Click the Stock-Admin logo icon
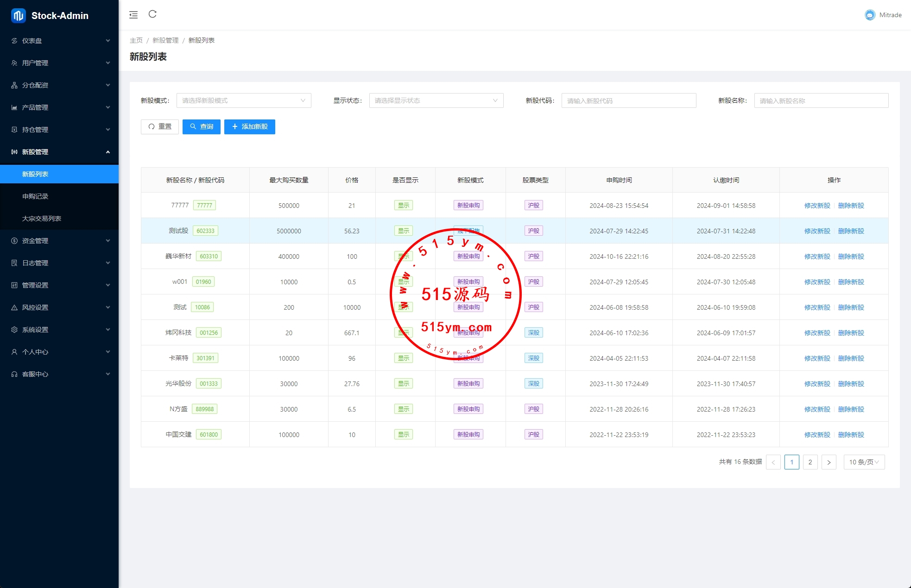911x588 pixels. point(19,16)
